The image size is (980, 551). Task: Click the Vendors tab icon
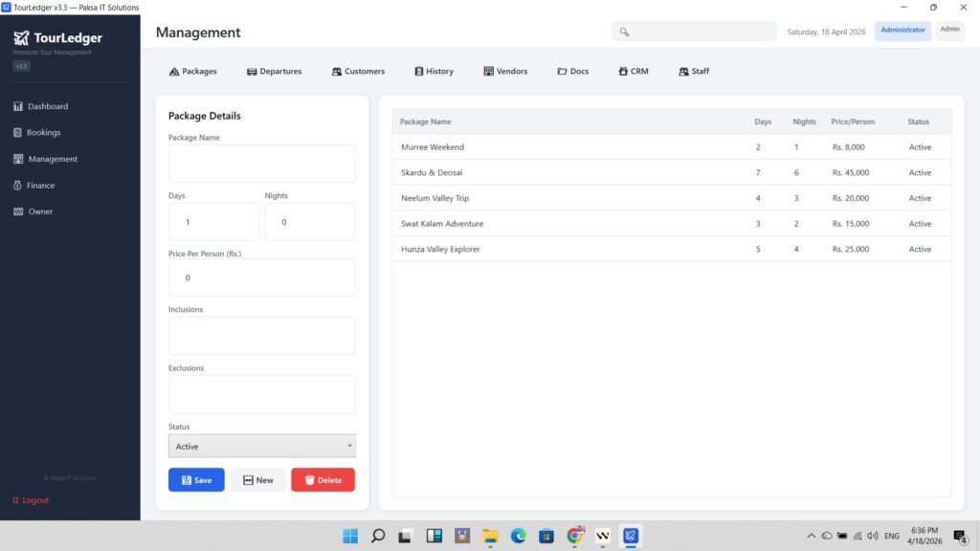(488, 72)
